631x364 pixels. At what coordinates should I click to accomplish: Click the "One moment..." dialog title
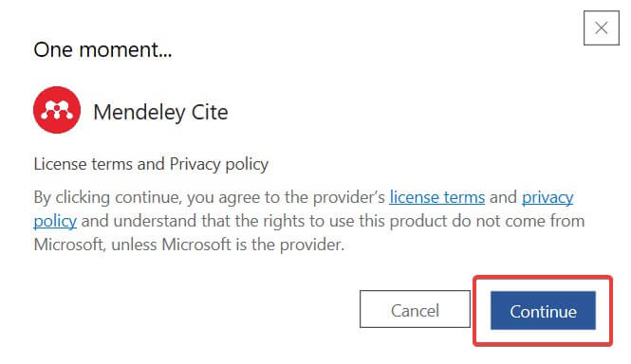coord(102,50)
